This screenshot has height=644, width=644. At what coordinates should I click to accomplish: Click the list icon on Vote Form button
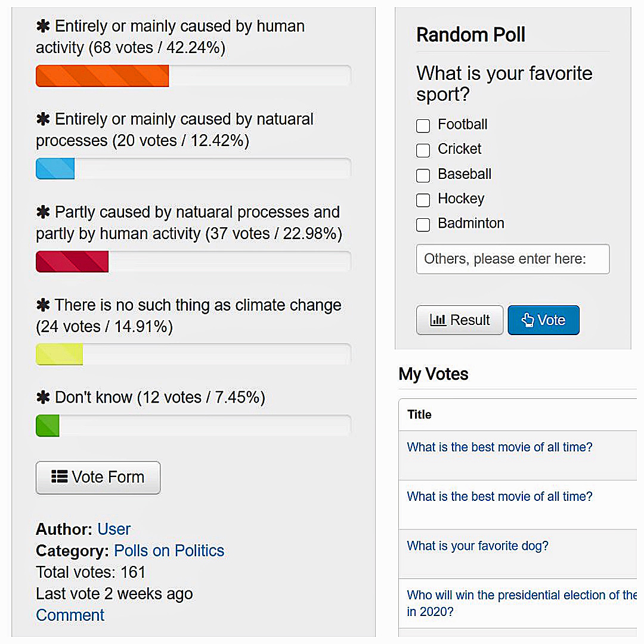[58, 477]
